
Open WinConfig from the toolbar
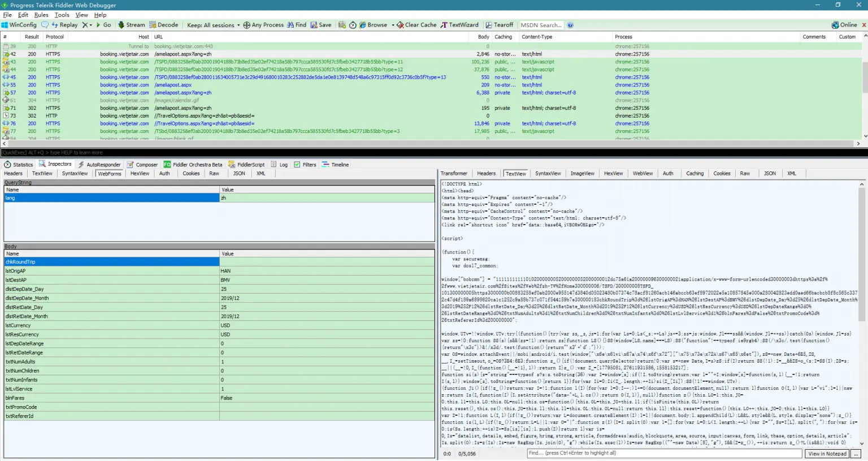point(19,25)
